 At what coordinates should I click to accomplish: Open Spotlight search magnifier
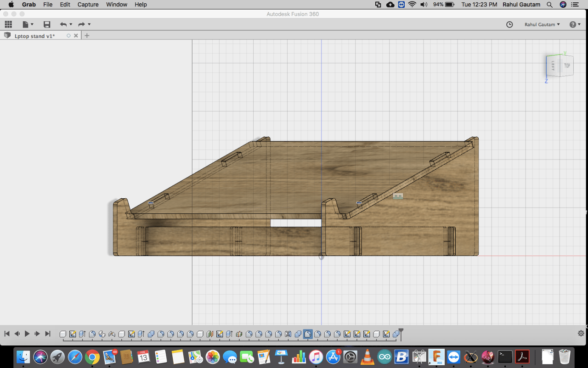point(549,5)
